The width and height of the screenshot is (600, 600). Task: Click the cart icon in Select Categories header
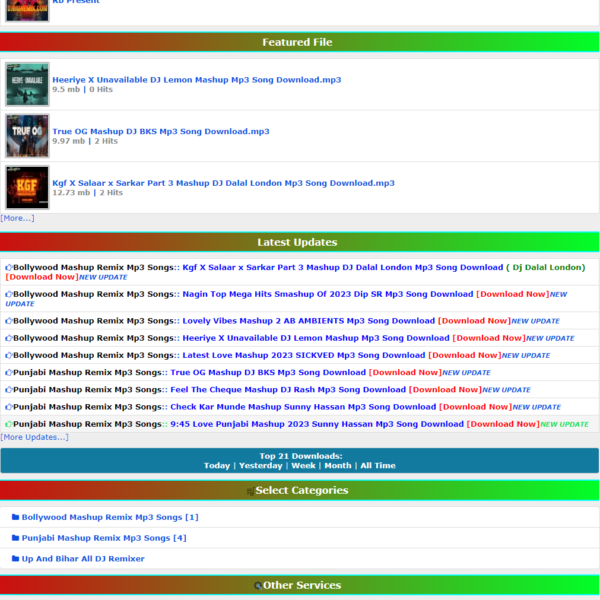(251, 491)
